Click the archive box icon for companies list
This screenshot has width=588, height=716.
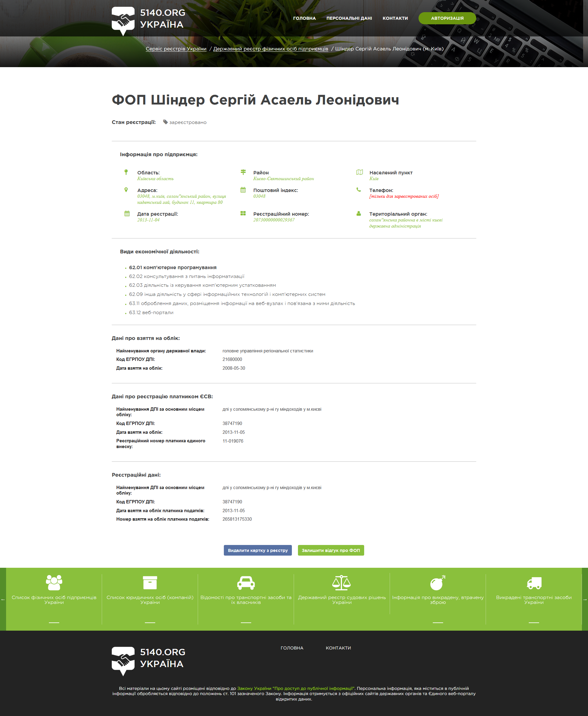(150, 583)
